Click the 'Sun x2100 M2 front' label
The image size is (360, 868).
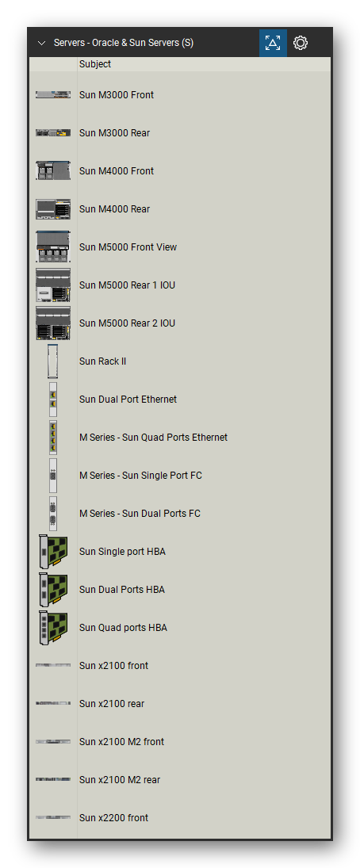[122, 742]
